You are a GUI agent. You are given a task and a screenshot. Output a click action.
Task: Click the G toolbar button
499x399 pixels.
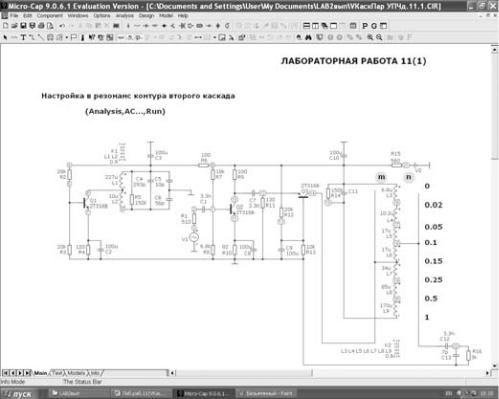[374, 26]
